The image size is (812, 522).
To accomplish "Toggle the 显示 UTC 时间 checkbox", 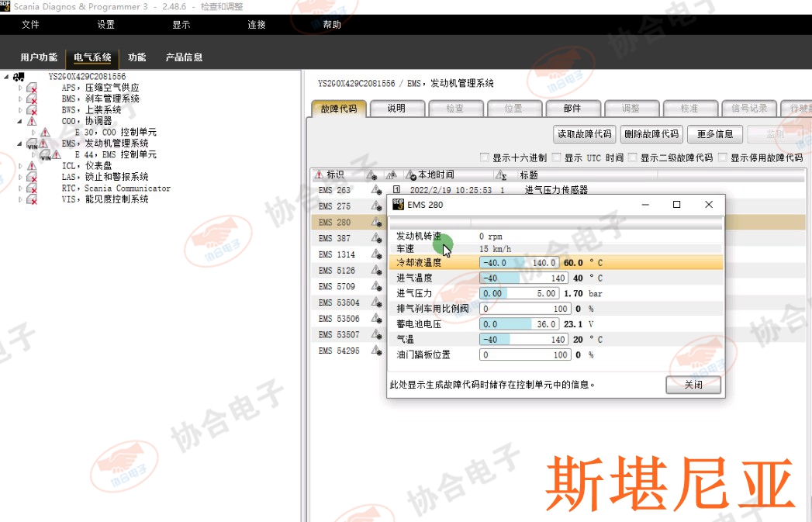I will pos(556,157).
